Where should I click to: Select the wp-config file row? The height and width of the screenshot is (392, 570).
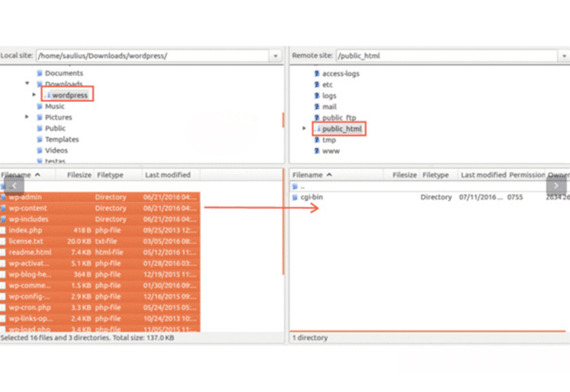point(100,296)
